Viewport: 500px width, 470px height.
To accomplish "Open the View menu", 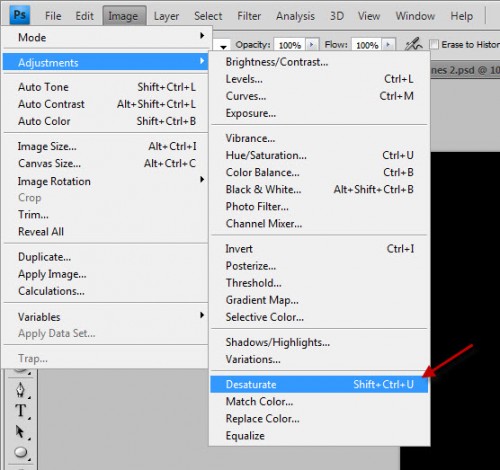I will [369, 16].
